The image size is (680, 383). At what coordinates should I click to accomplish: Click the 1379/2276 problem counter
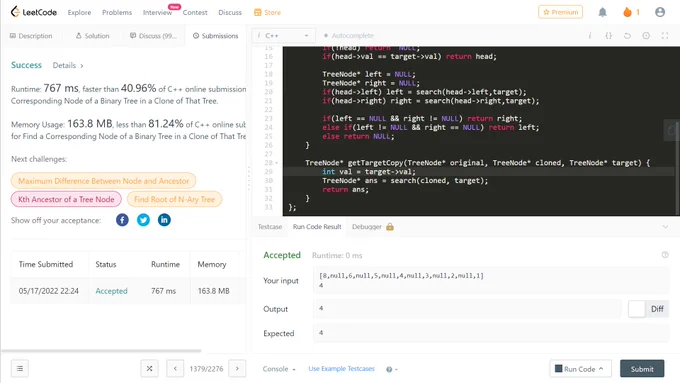point(206,369)
